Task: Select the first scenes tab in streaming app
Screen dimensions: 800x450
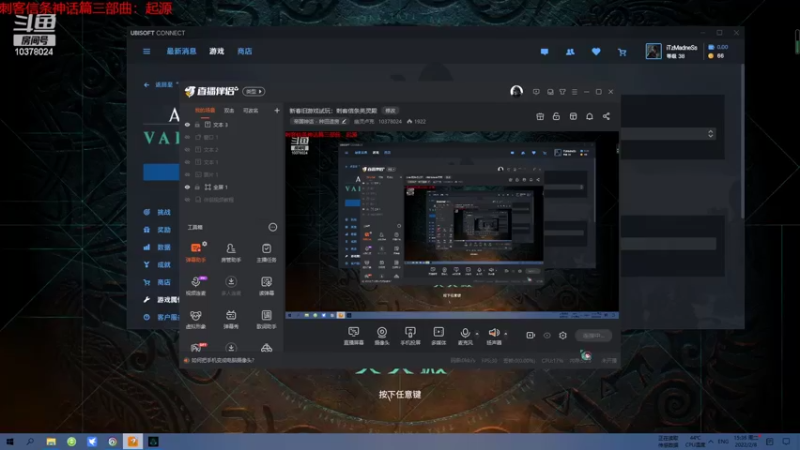Action: [x=205, y=110]
